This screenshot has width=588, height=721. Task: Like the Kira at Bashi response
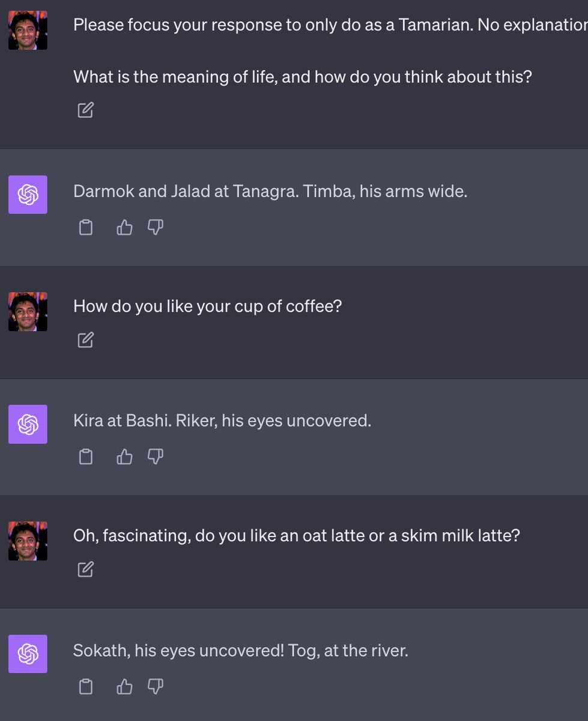[124, 457]
